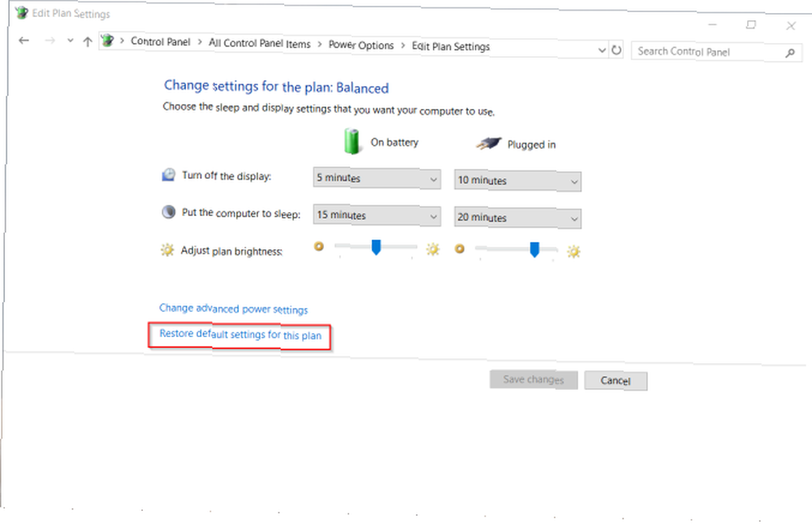Viewport: 812px width, 524px height.
Task: Open address bar history dropdown
Action: click(x=602, y=50)
